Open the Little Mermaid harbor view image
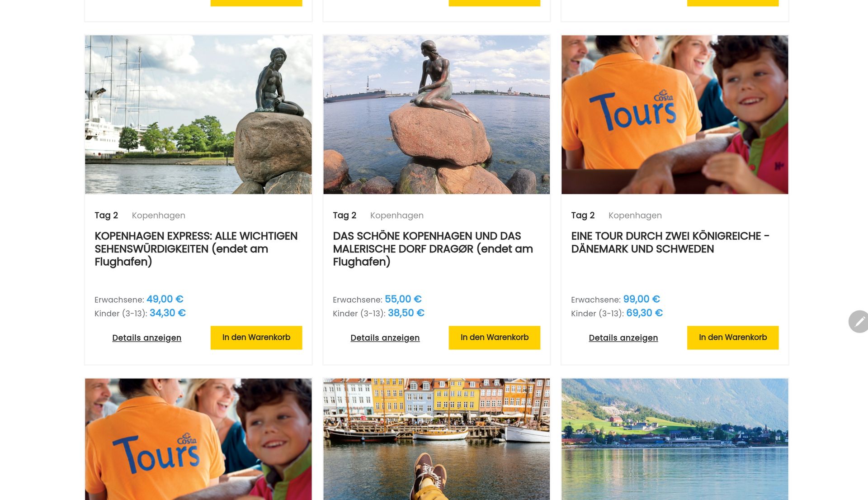This screenshot has height=500, width=868. point(437,115)
